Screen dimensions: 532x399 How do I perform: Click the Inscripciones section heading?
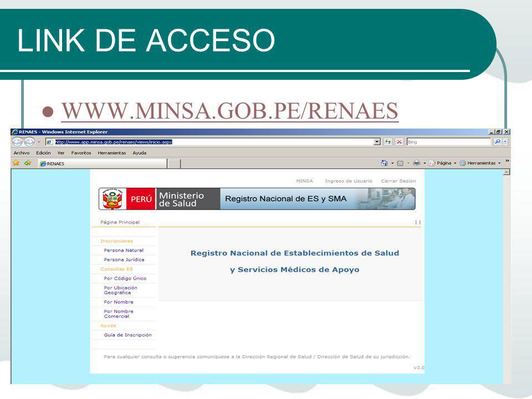(x=117, y=241)
